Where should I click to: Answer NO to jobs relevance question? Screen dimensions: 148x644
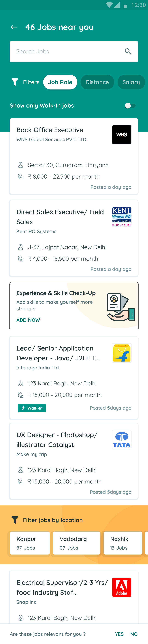(134, 634)
